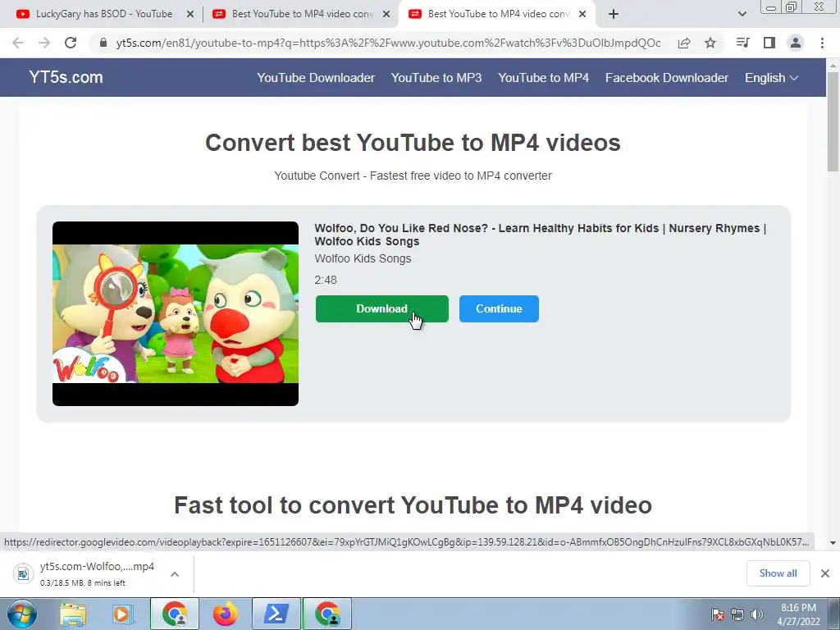Switch to first Chrome taskbar window
Viewport: 840px width, 630px height.
pyautogui.click(x=175, y=614)
